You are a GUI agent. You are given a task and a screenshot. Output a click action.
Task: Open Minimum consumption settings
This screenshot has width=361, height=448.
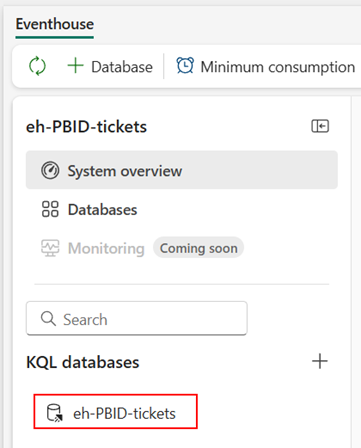tap(265, 66)
